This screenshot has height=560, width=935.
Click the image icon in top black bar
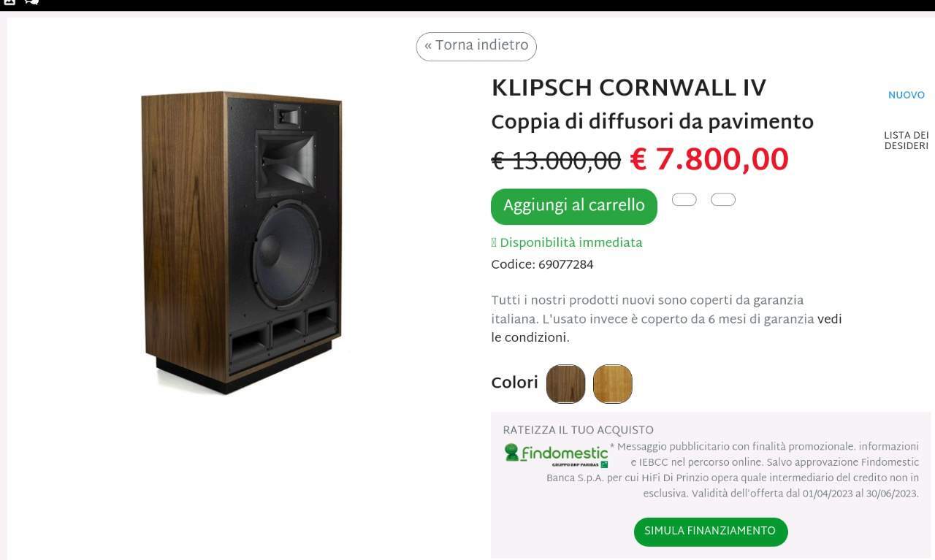pos(10,2)
